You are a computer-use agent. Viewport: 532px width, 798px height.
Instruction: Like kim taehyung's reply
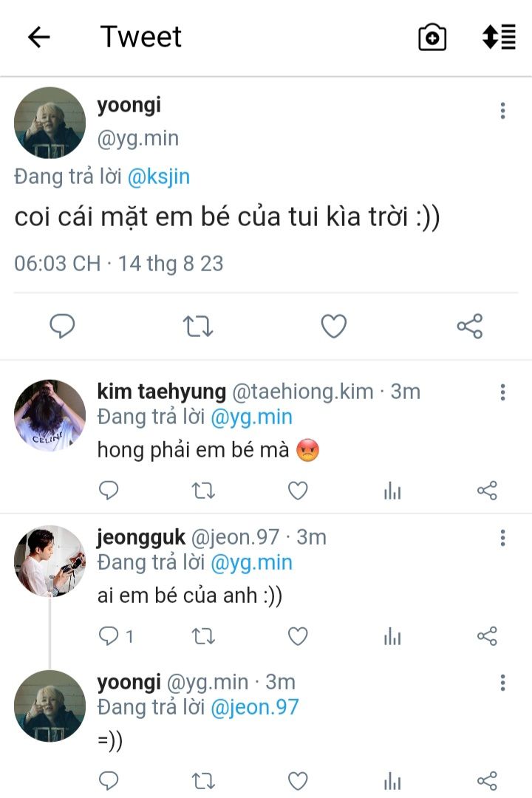coord(298,491)
